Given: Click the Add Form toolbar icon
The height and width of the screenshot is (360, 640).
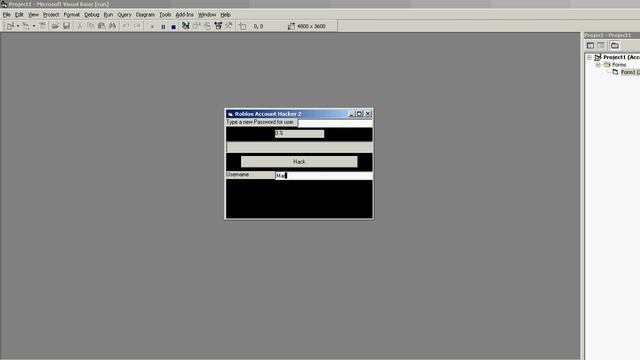Looking at the screenshot, I should (26, 26).
